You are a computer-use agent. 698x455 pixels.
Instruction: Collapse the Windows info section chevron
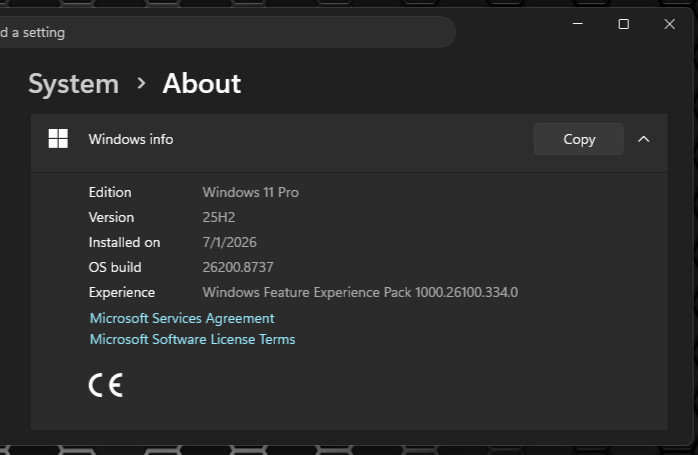click(644, 139)
